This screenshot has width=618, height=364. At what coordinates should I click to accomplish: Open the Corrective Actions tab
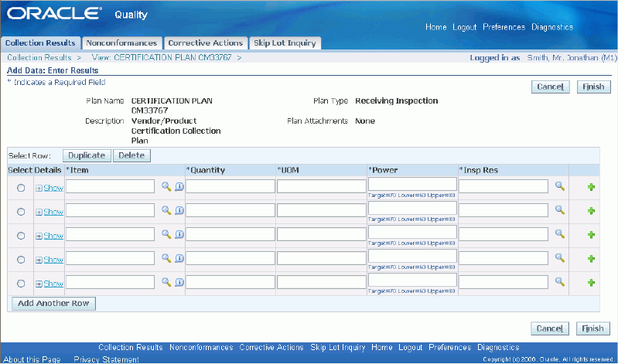(x=205, y=43)
